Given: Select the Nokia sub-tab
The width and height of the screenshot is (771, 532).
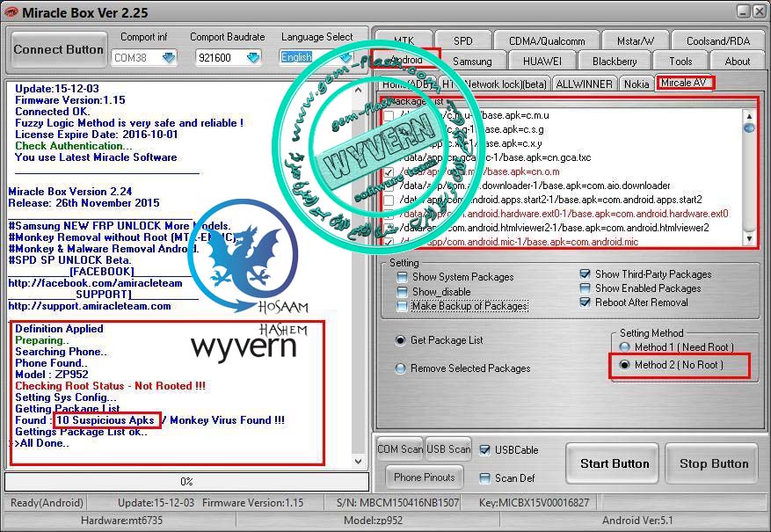Looking at the screenshot, I should point(636,84).
